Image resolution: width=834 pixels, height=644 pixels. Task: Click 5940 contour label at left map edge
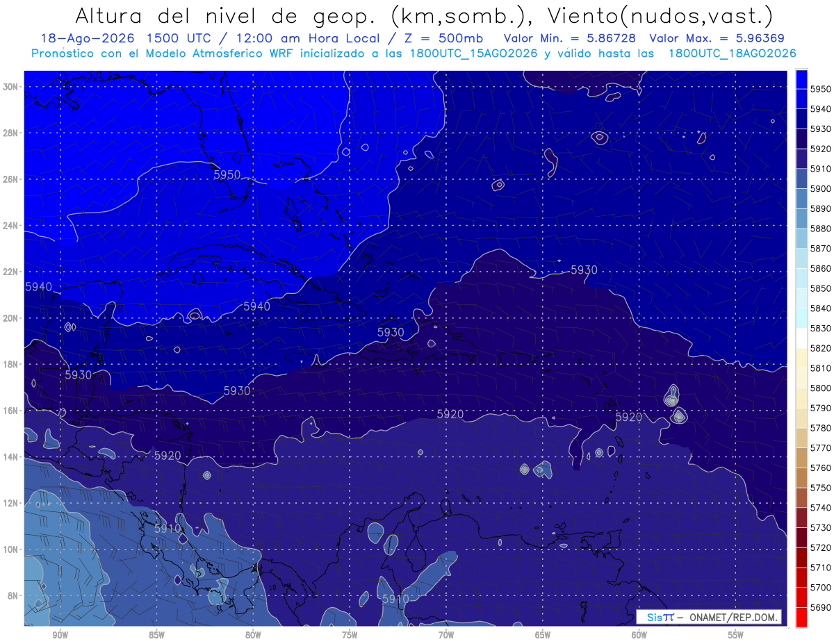click(38, 287)
